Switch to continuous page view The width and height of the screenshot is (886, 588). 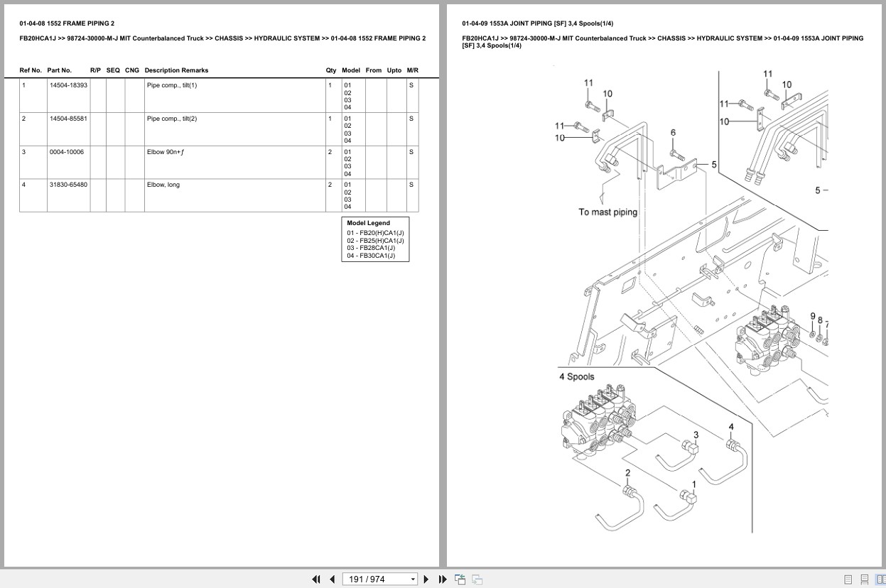865,579
